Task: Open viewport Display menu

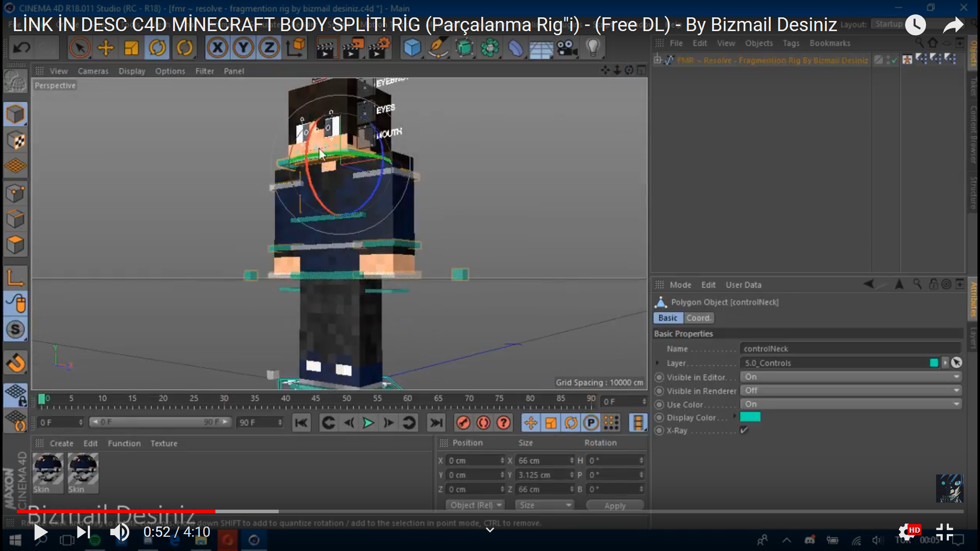Action: [x=132, y=71]
